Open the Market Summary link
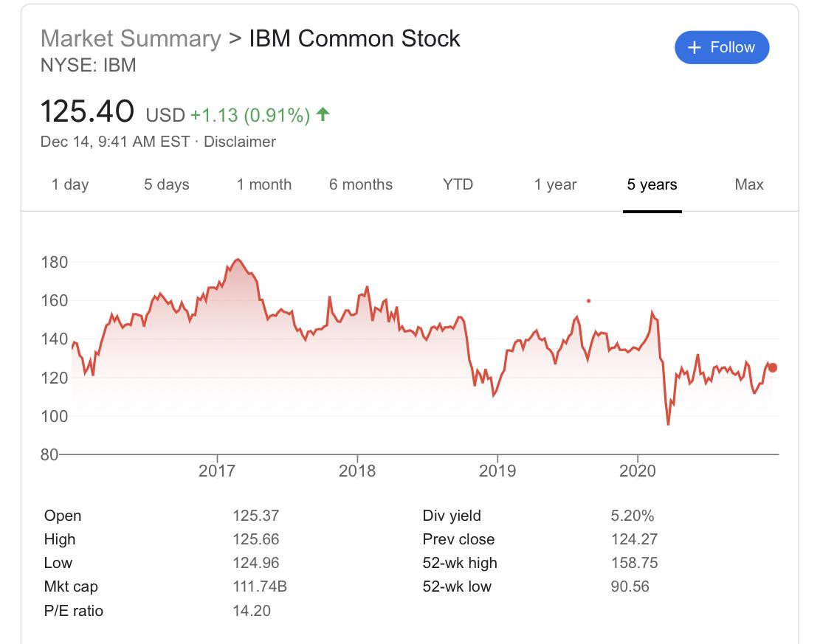 pos(131,38)
